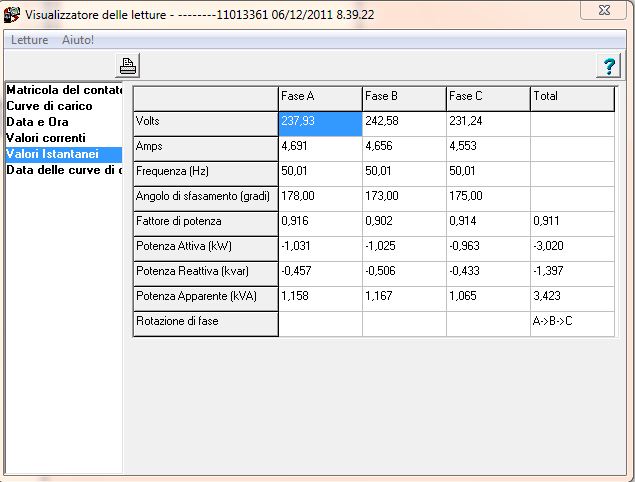Select Data e Ora in the sidebar

tap(37, 122)
